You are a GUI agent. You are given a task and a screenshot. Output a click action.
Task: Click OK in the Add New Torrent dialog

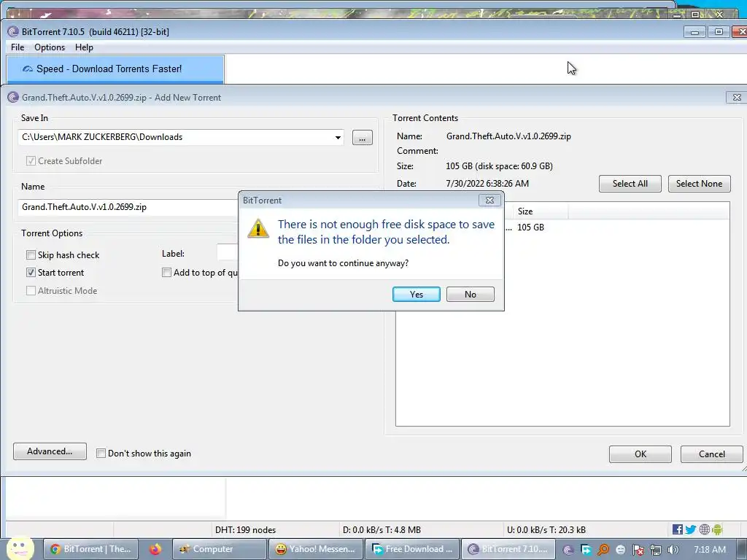point(640,454)
